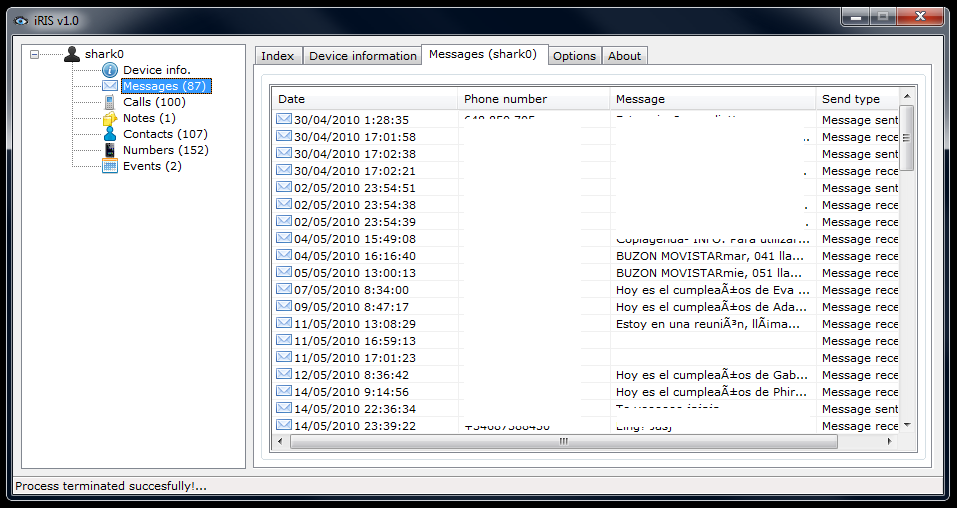Viewport: 957px width, 508px height.
Task: Switch to the Device information tab
Action: 363,56
